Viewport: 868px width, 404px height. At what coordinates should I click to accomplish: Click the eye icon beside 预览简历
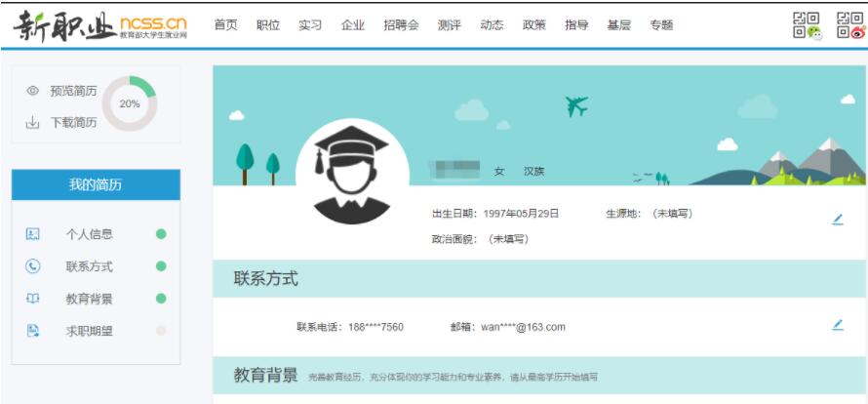coord(32,91)
